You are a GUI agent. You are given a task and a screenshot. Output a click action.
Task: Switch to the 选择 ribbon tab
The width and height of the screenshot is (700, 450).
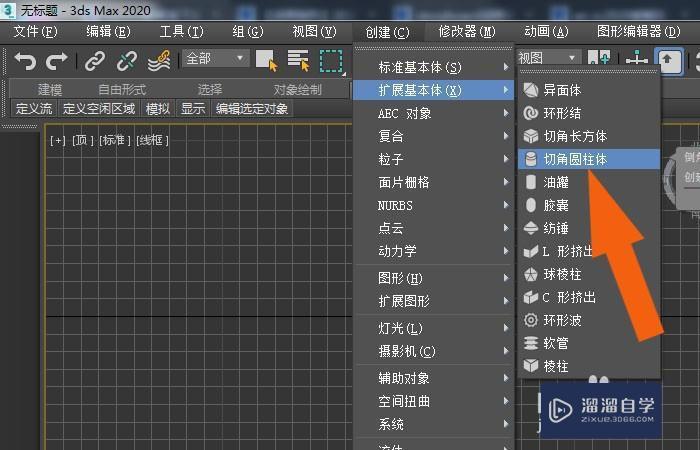pos(210,90)
